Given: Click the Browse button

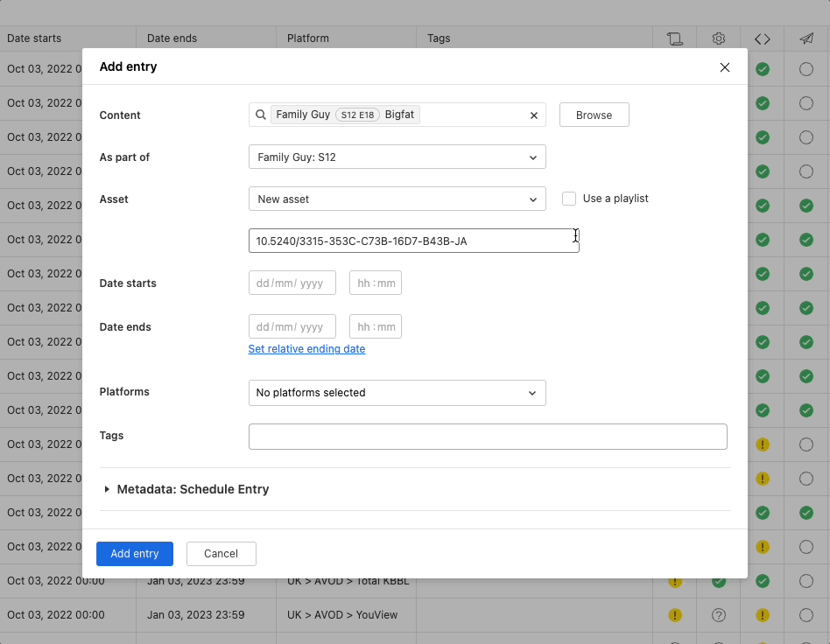Looking at the screenshot, I should (594, 115).
